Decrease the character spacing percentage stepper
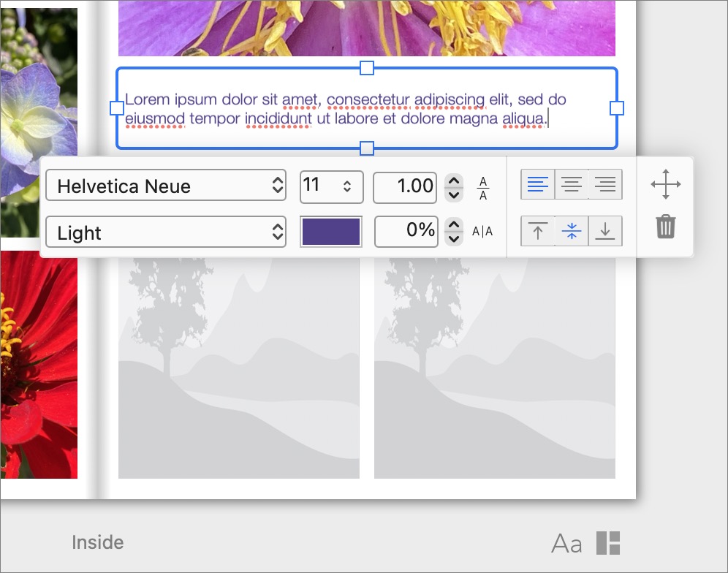Viewport: 728px width, 573px height. click(x=454, y=239)
